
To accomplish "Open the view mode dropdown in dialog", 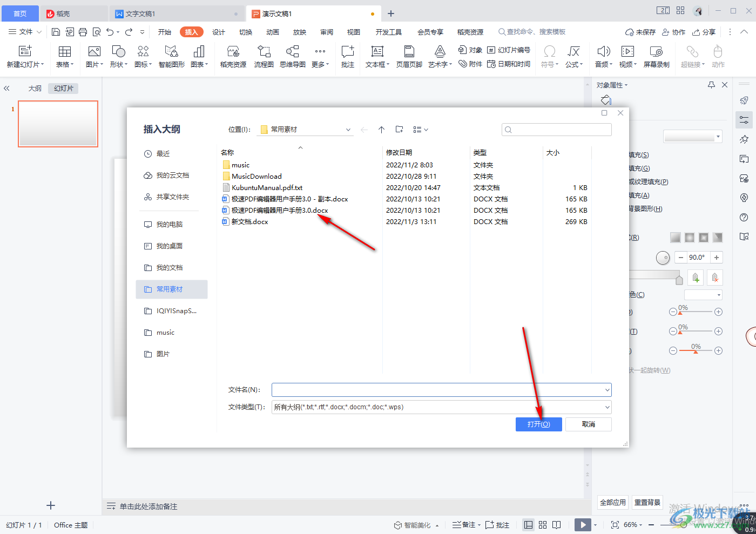I will point(421,130).
